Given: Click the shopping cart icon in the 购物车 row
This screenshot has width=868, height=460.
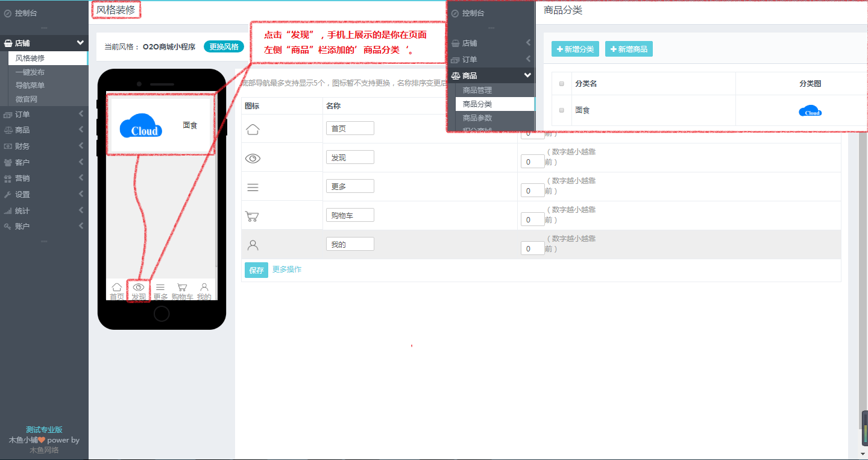Looking at the screenshot, I should 253,215.
